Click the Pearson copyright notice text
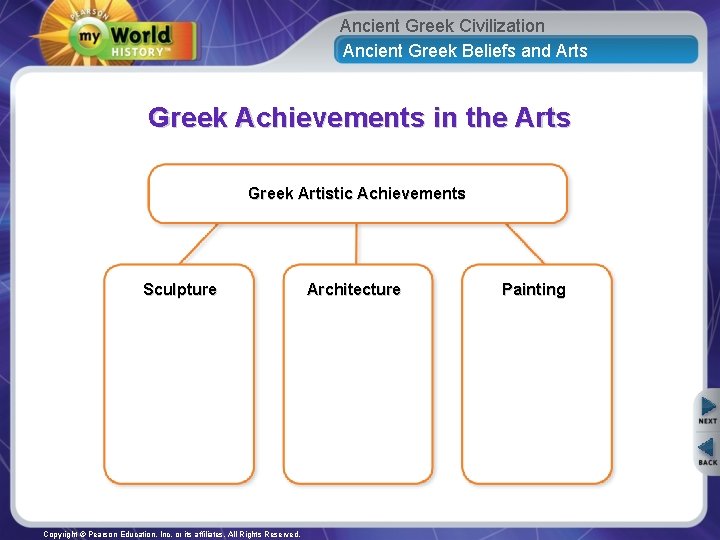The height and width of the screenshot is (540, 720). pos(172,534)
